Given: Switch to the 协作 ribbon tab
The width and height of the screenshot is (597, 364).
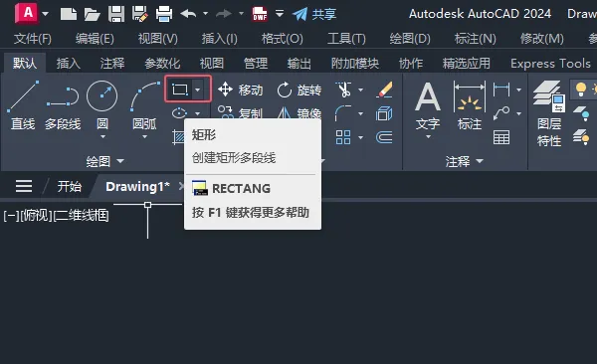Looking at the screenshot, I should [x=411, y=64].
